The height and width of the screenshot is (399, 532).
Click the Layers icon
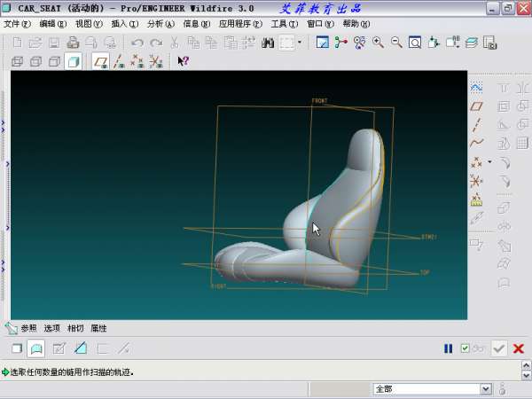tap(472, 43)
